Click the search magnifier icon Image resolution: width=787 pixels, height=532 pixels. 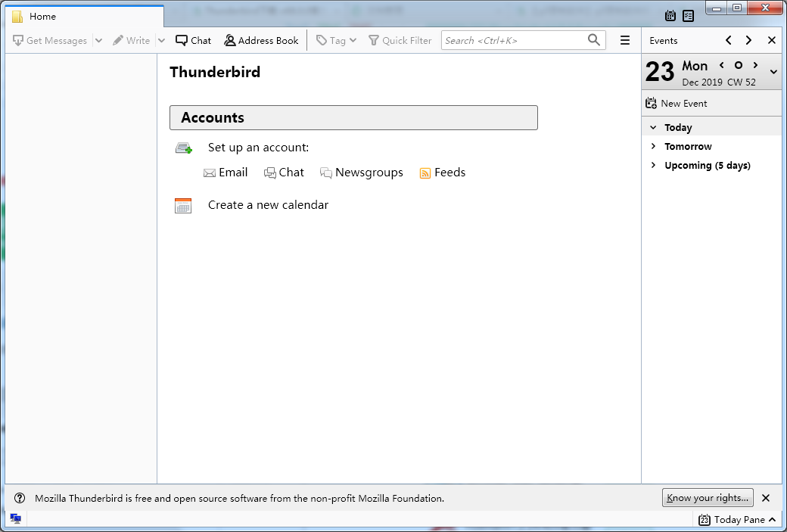coord(594,40)
